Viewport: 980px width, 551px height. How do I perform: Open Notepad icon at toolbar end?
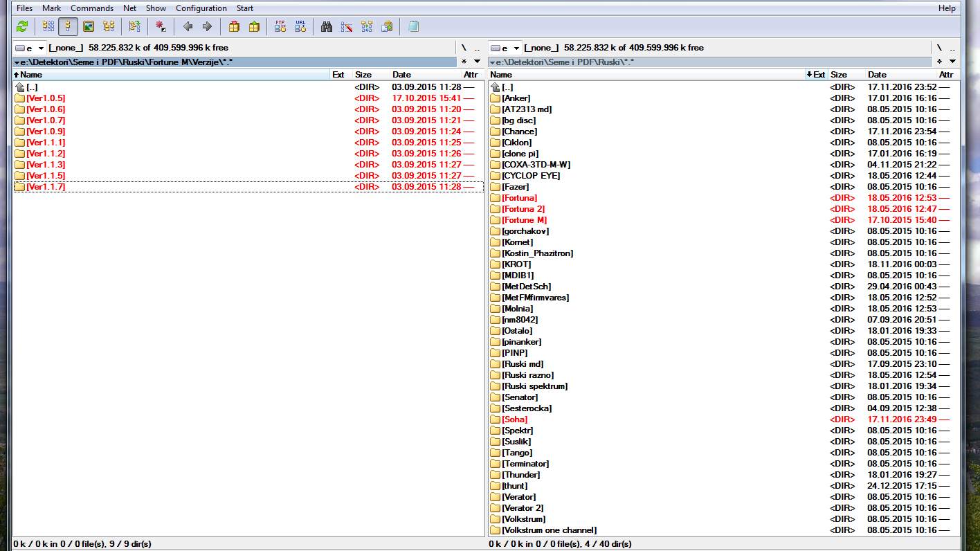coord(413,26)
